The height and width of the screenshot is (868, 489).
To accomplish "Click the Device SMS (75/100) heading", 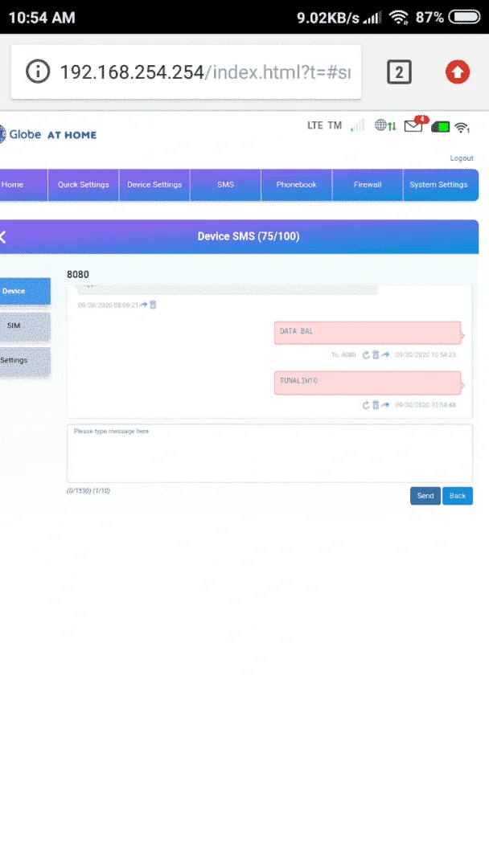I will tap(249, 236).
